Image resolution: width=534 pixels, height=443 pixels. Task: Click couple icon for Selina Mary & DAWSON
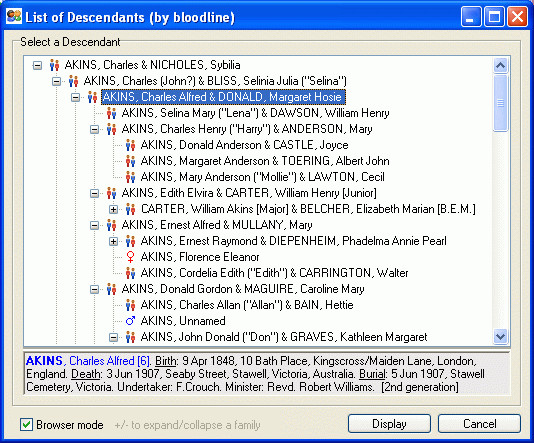tap(111, 113)
